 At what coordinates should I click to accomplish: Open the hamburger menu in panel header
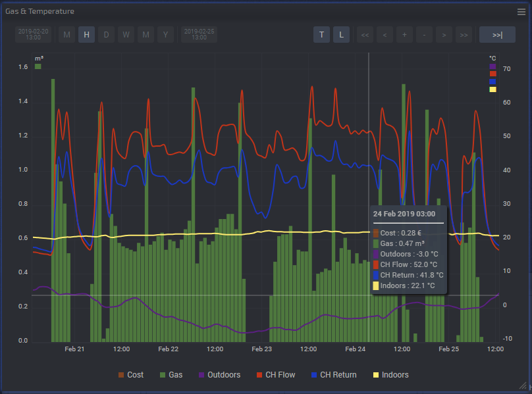pyautogui.click(x=521, y=12)
